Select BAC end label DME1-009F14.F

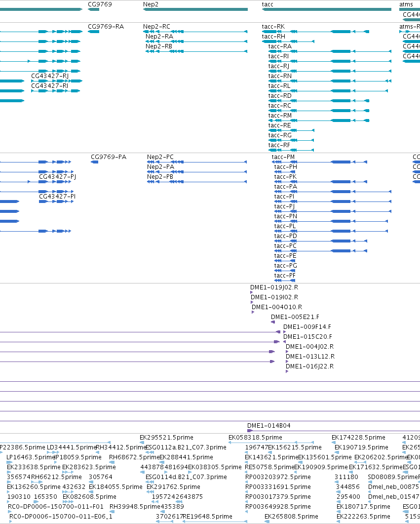coord(307,326)
